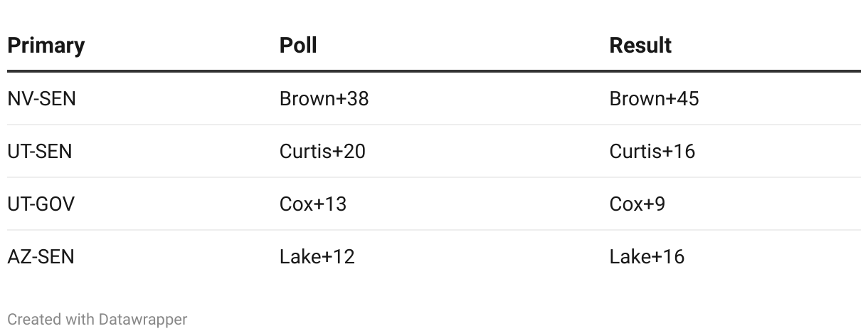Click the Lake+16 result cell
Viewport: 868px width, 336px height.
647,257
